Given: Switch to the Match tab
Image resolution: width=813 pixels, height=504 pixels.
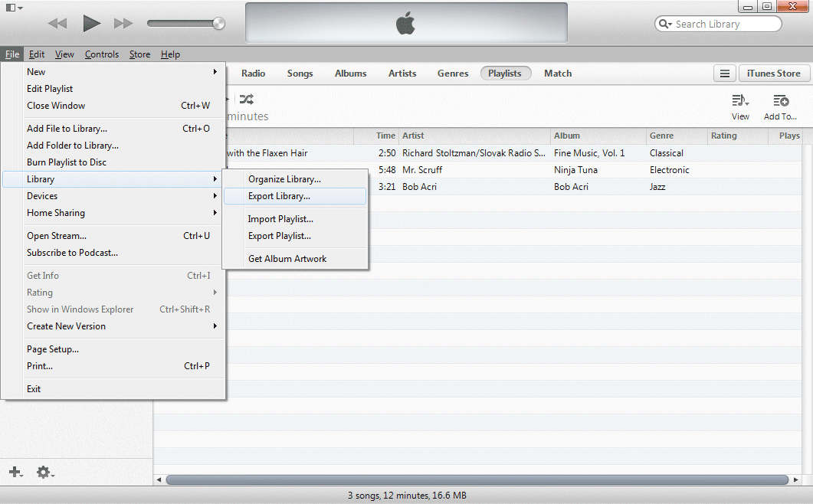Looking at the screenshot, I should click(x=558, y=74).
